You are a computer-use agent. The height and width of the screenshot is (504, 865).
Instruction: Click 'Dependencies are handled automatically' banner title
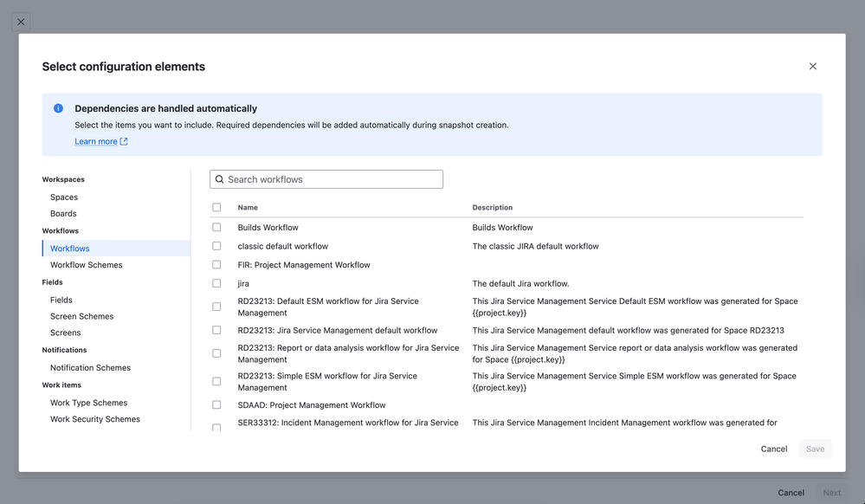point(166,109)
